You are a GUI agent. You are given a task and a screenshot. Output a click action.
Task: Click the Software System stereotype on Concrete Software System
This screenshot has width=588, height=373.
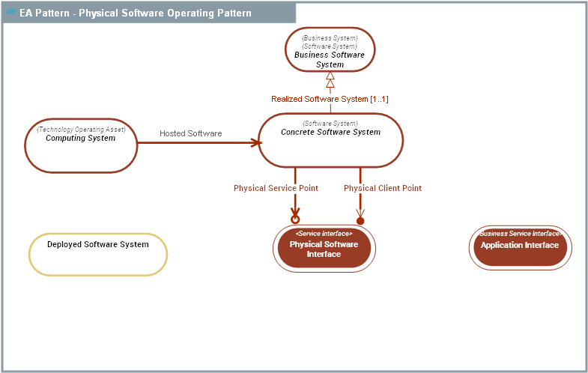[x=330, y=124]
